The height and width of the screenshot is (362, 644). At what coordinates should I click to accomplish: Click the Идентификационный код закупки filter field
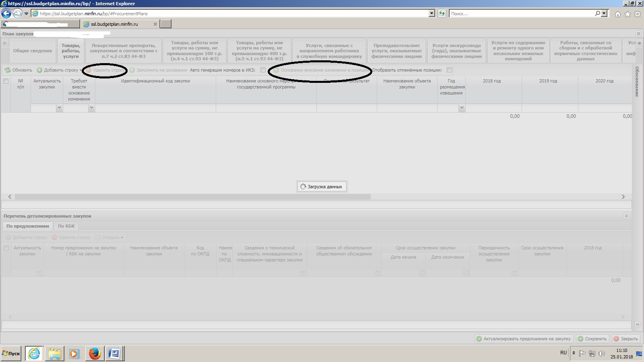tap(155, 108)
